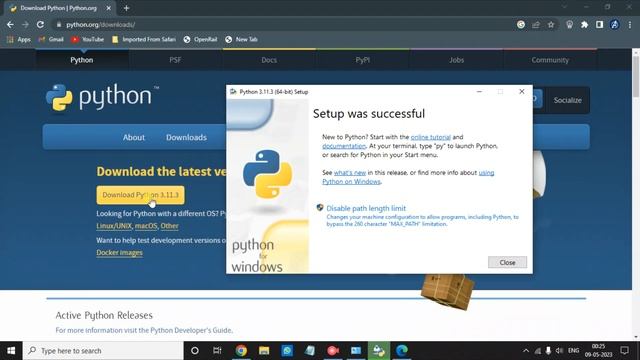Open the what's new link in Setup
This screenshot has height=360, width=640.
tap(350, 173)
